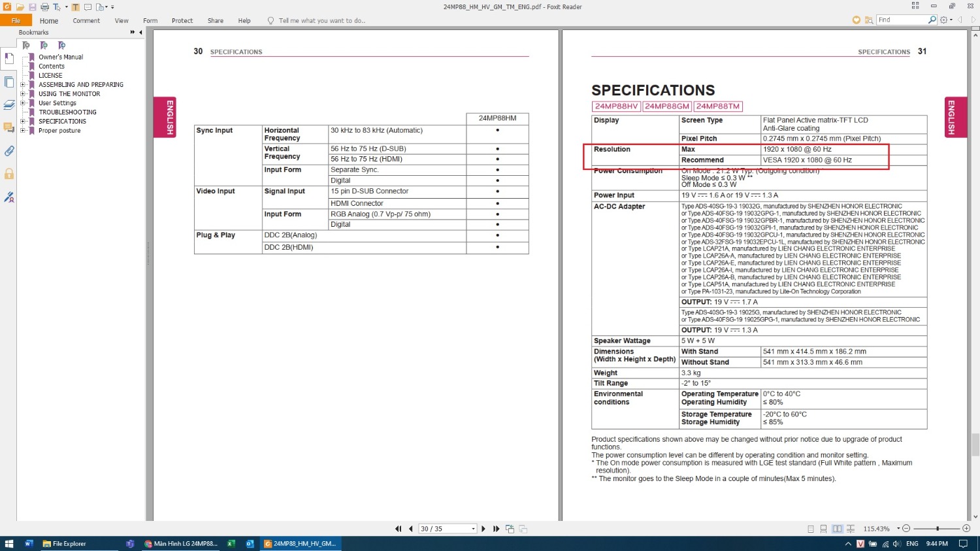Toggle the facing pages view mode
The width and height of the screenshot is (980, 551).
point(838,529)
